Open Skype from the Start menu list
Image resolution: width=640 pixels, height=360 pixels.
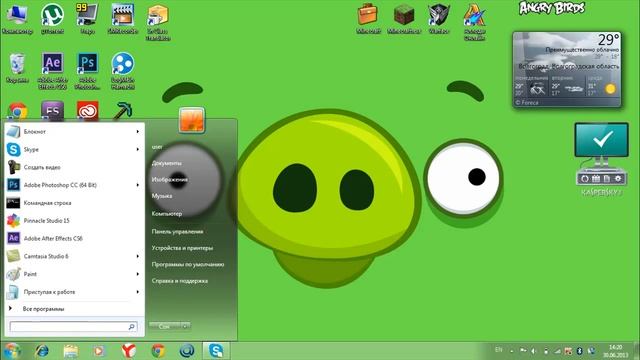click(x=74, y=149)
